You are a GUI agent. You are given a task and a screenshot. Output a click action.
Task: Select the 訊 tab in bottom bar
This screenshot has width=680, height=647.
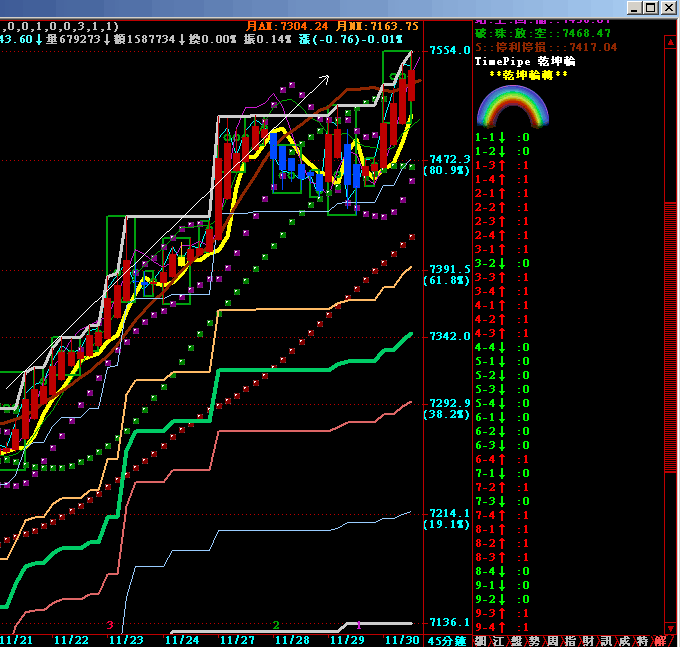pyautogui.click(x=606, y=640)
